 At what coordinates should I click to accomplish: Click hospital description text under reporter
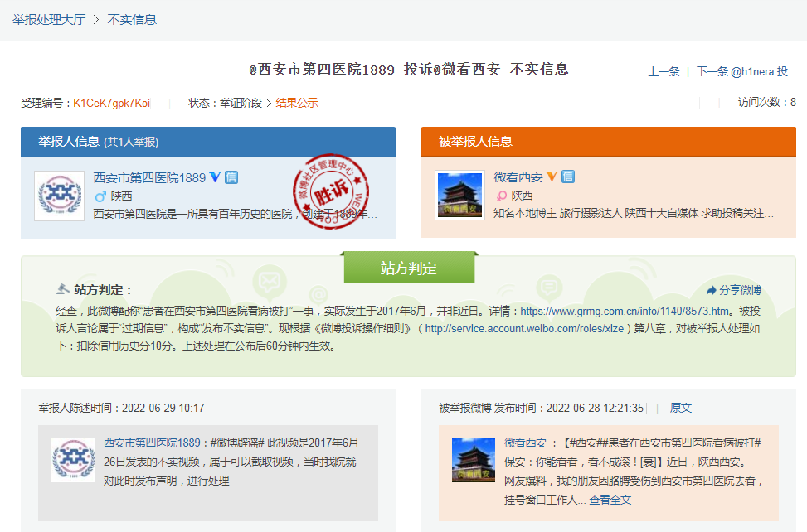(x=236, y=214)
